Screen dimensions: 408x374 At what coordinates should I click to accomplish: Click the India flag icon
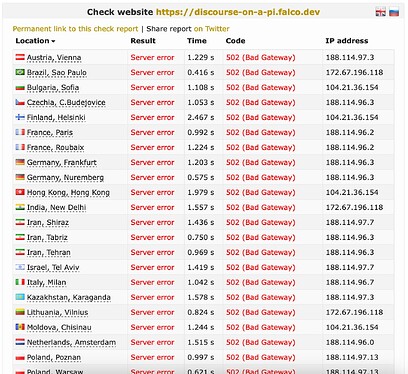pyautogui.click(x=20, y=207)
